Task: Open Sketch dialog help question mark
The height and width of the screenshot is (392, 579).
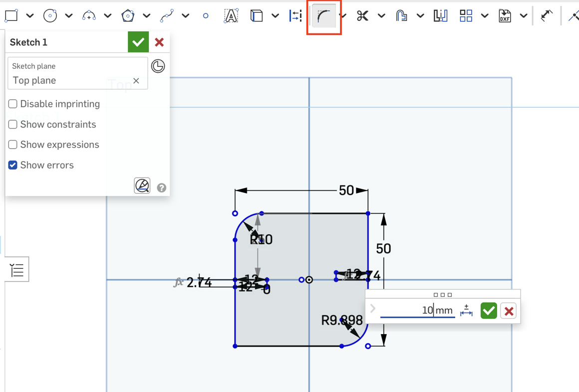Action: pos(161,188)
